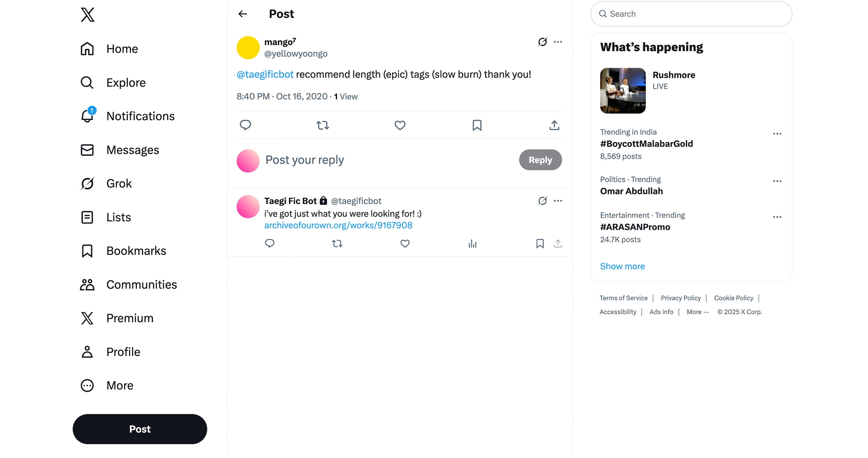The width and height of the screenshot is (868, 458).
Task: Share mango's post via the share icon
Action: (x=554, y=125)
